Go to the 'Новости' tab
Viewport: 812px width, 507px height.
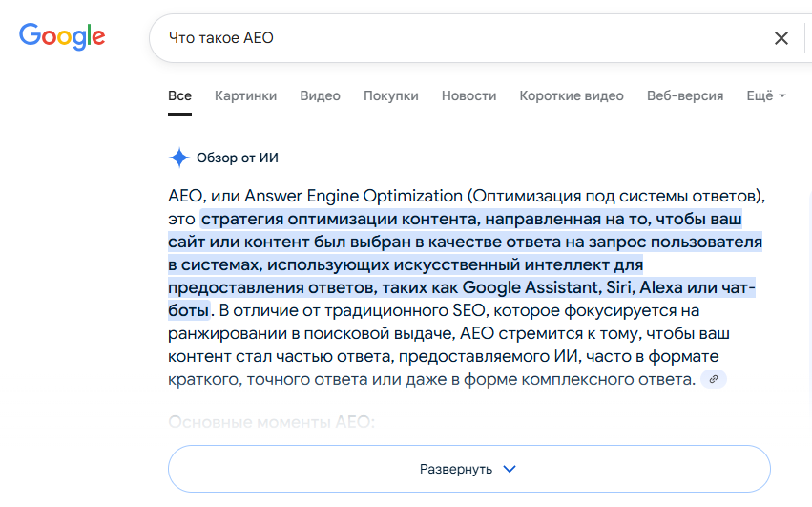468,95
